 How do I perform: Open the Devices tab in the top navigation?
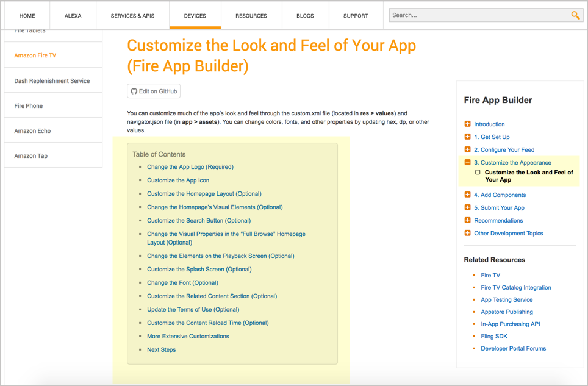click(x=195, y=16)
